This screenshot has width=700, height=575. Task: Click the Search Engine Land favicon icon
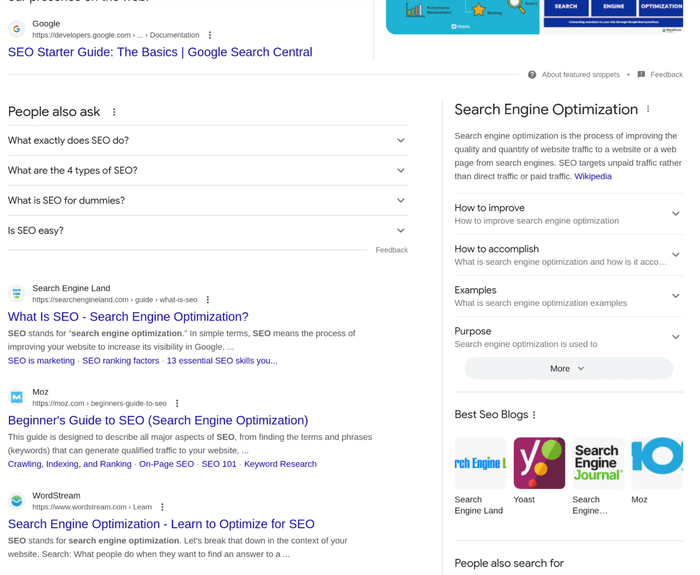(16, 294)
